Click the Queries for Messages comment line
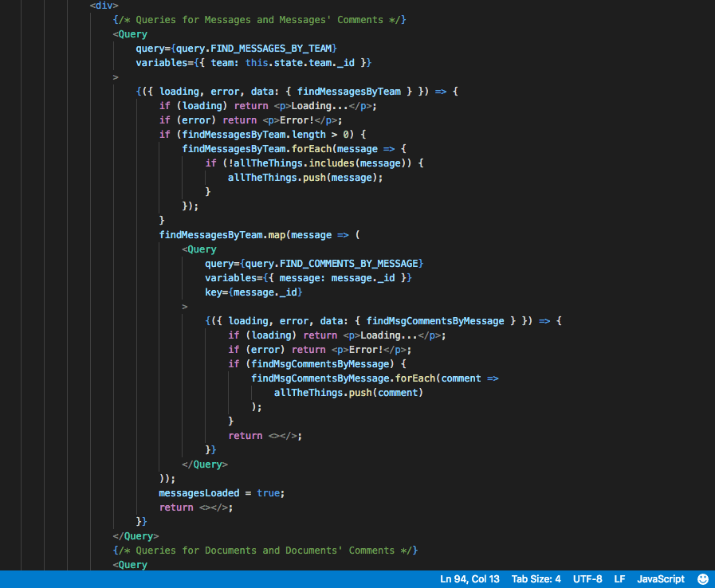Image resolution: width=715 pixels, height=588 pixels. (260, 20)
